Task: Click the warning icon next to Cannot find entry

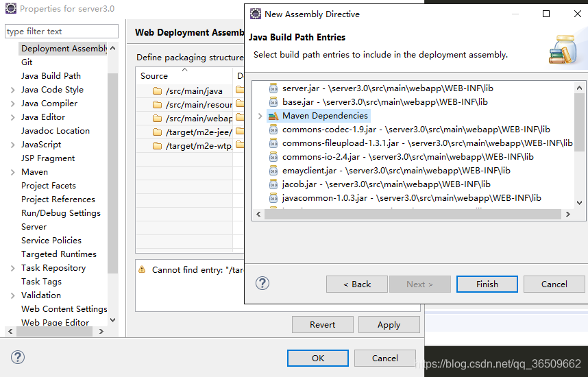Action: tap(142, 269)
